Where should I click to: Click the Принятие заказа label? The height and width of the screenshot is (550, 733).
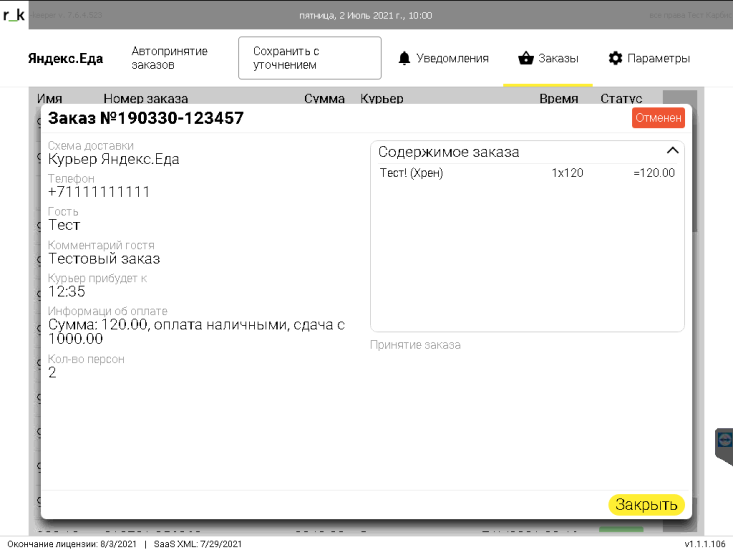[415, 345]
